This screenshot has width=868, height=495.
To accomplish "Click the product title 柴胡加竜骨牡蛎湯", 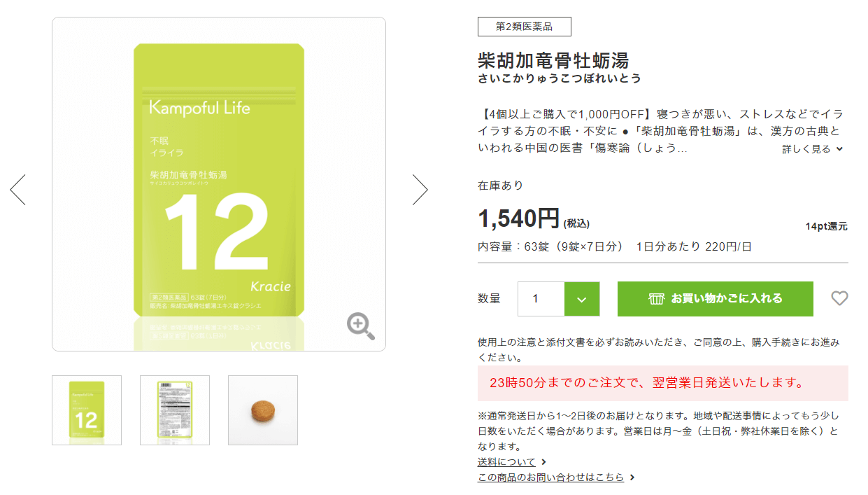I will [x=553, y=58].
